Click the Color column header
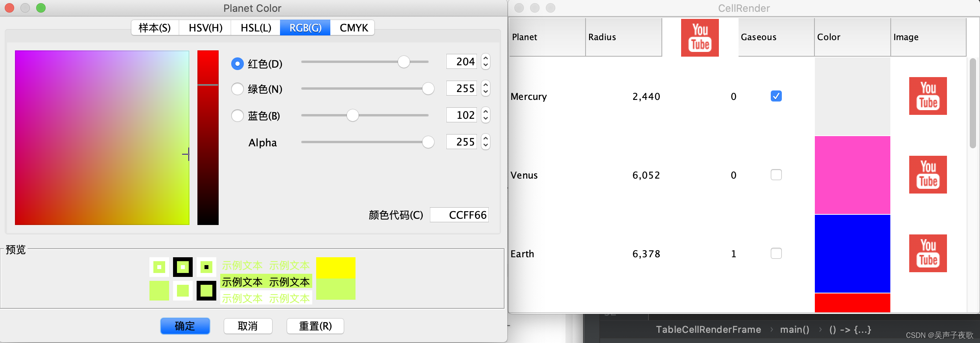The width and height of the screenshot is (980, 343). click(x=852, y=37)
